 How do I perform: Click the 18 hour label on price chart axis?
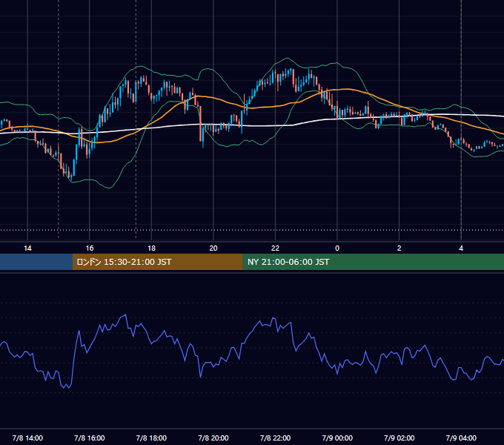[151, 248]
